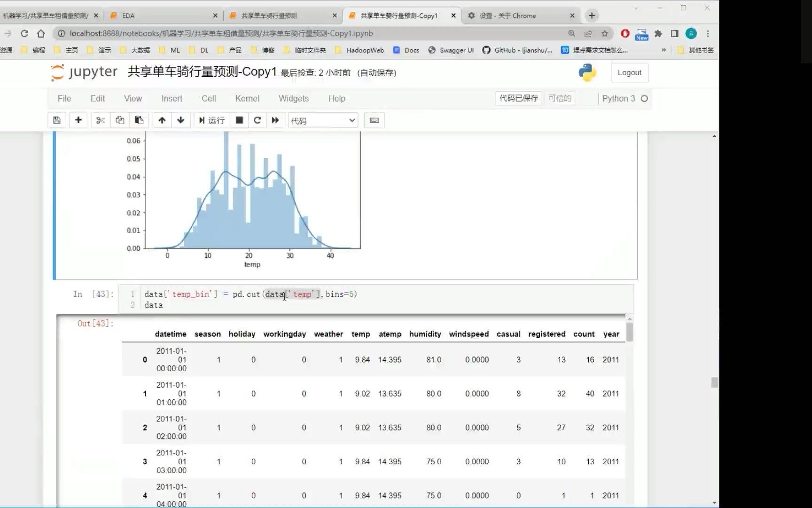Viewport: 812px width, 508px height.
Task: Run the cell with the 运行 button
Action: [211, 120]
